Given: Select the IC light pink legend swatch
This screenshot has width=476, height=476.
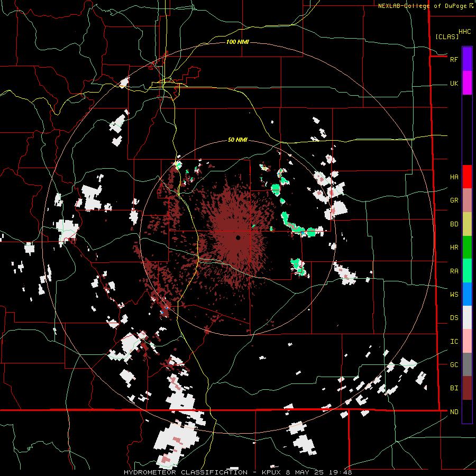Looking at the screenshot, I should pyautogui.click(x=467, y=341).
